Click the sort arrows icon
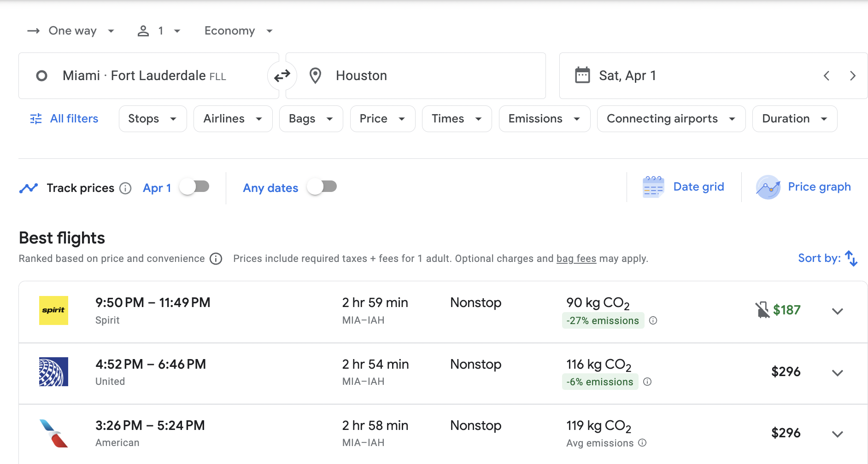This screenshot has width=868, height=464. click(851, 258)
